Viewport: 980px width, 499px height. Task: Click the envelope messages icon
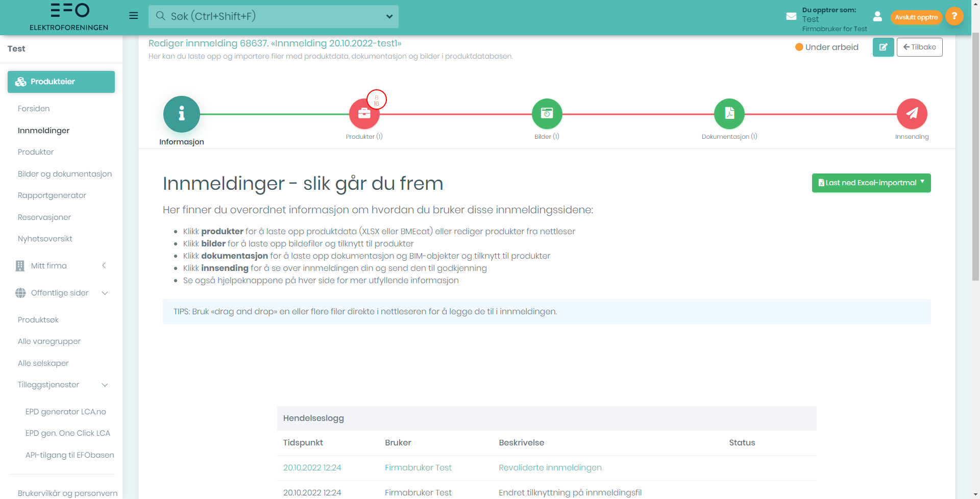click(x=791, y=16)
